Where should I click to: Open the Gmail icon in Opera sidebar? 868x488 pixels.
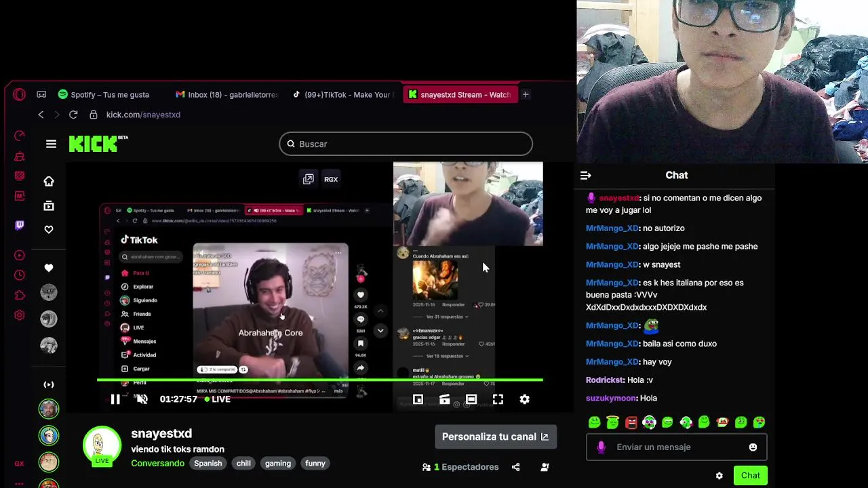(x=20, y=196)
